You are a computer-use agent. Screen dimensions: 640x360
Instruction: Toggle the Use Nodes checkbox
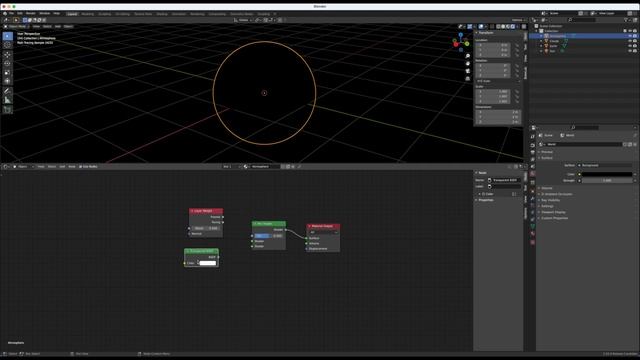81,167
